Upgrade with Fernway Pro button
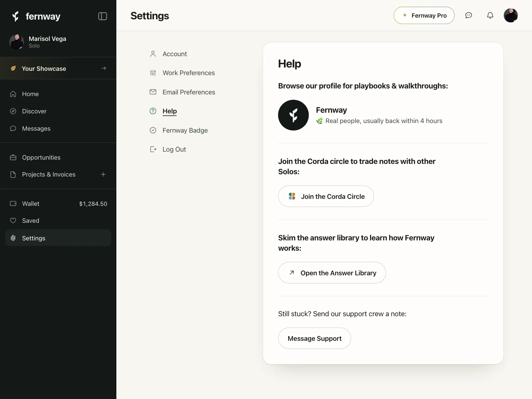Screen dimensions: 532x399 [424, 16]
